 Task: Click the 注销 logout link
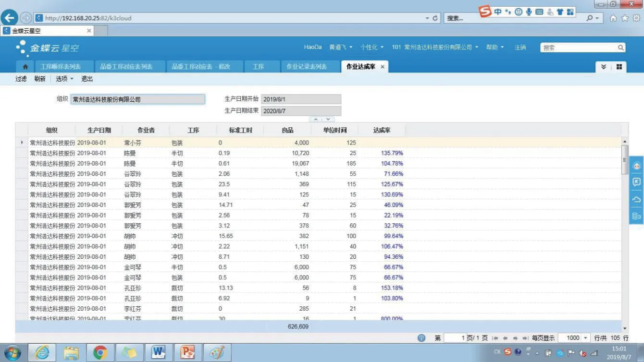tap(520, 47)
